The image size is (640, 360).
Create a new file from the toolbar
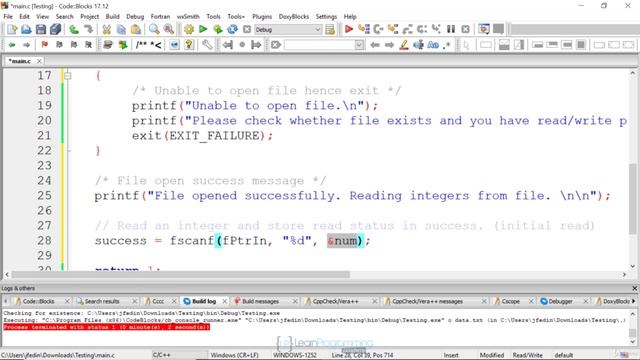pos(11,29)
